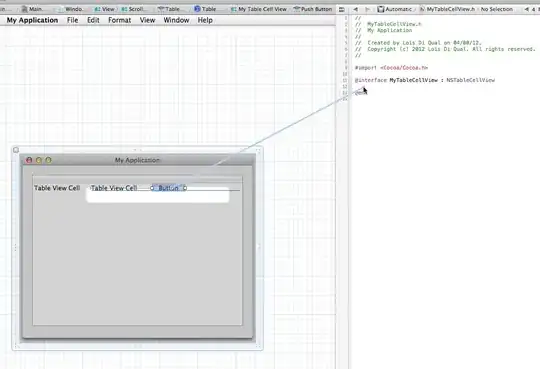Go back using the assistant editor's left arrow
The width and height of the screenshot is (540, 369).
[x=355, y=9]
